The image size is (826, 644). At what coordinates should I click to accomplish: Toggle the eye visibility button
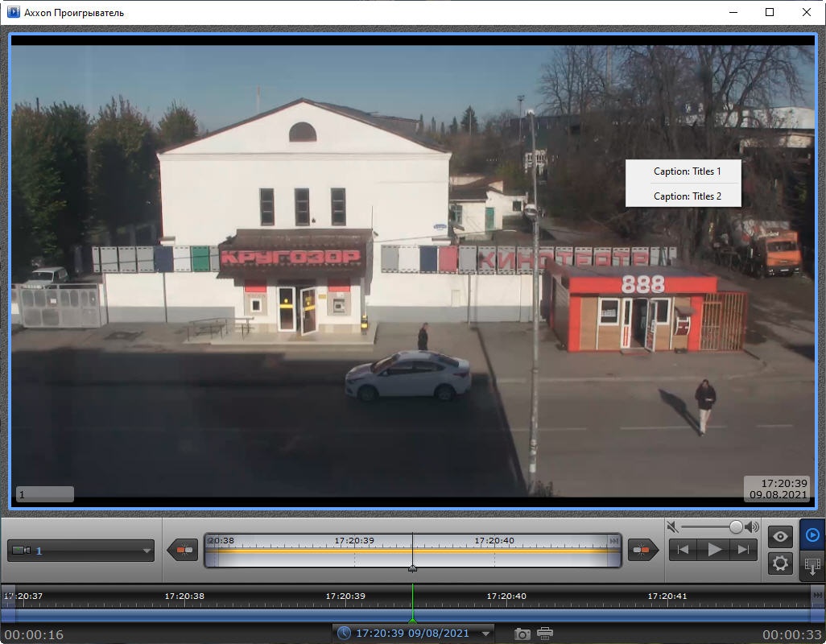780,536
